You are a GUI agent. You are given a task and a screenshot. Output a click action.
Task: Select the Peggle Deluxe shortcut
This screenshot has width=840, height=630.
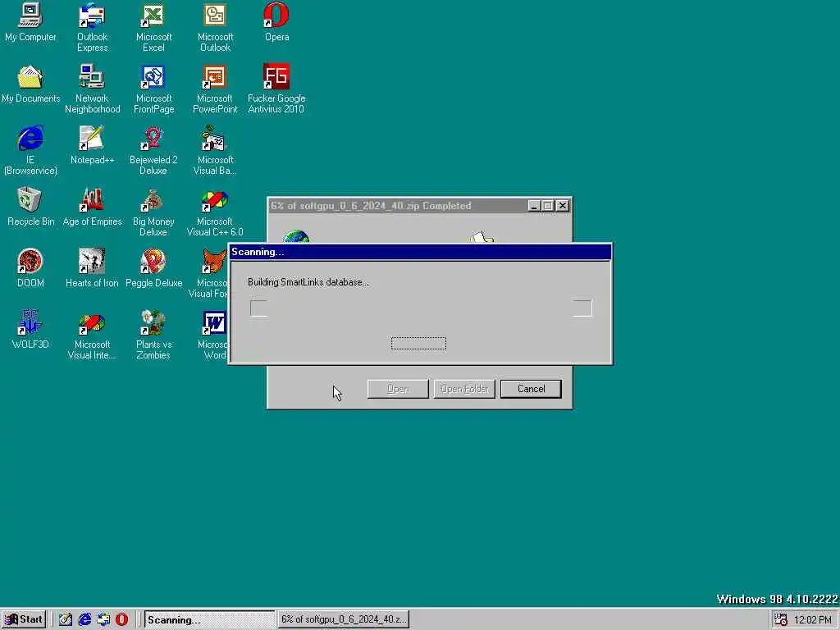tap(153, 268)
